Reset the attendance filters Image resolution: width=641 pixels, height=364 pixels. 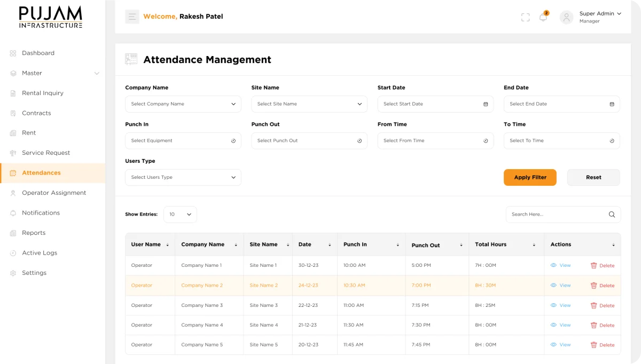[593, 177]
